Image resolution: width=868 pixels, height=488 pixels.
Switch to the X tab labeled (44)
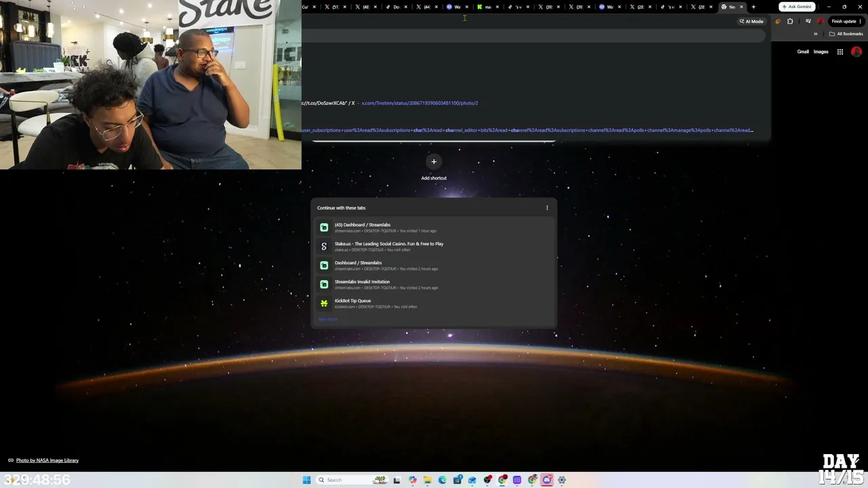pyautogui.click(x=427, y=7)
